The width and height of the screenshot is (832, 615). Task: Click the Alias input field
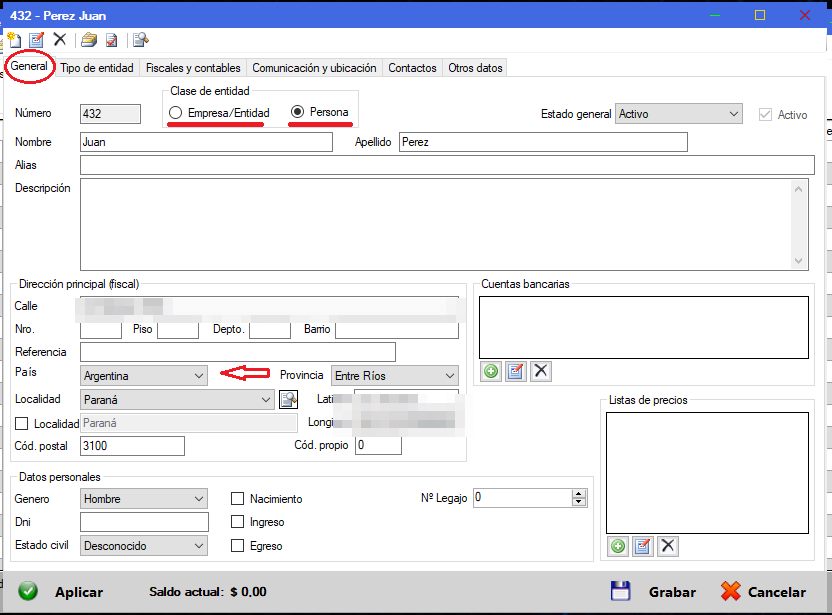click(447, 165)
